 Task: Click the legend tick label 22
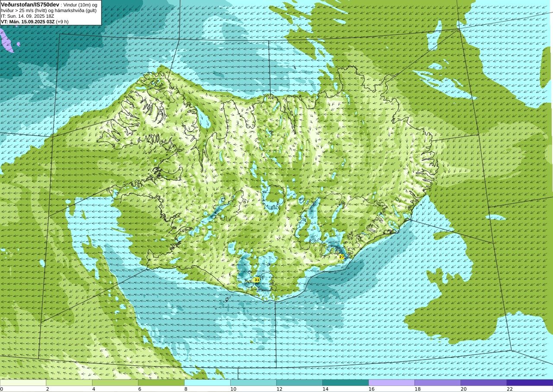tap(510, 389)
